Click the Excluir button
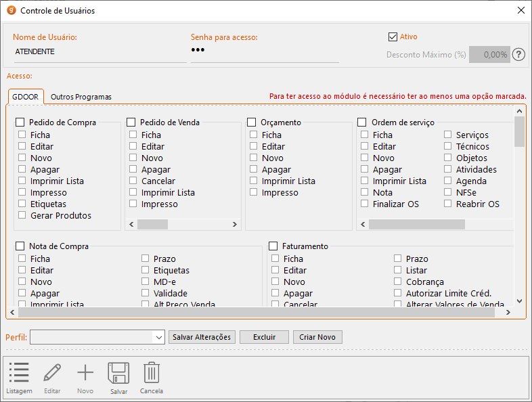 [264, 337]
